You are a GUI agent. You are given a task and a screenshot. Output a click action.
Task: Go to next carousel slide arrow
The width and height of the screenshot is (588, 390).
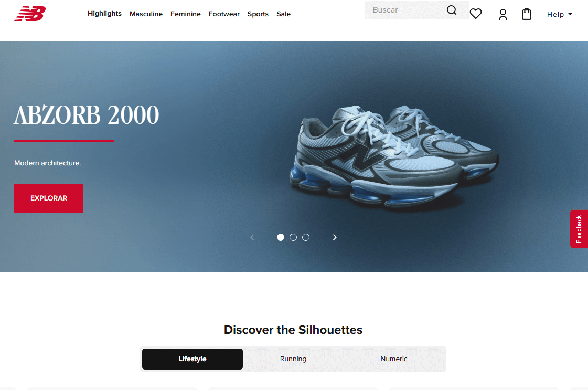(x=335, y=237)
